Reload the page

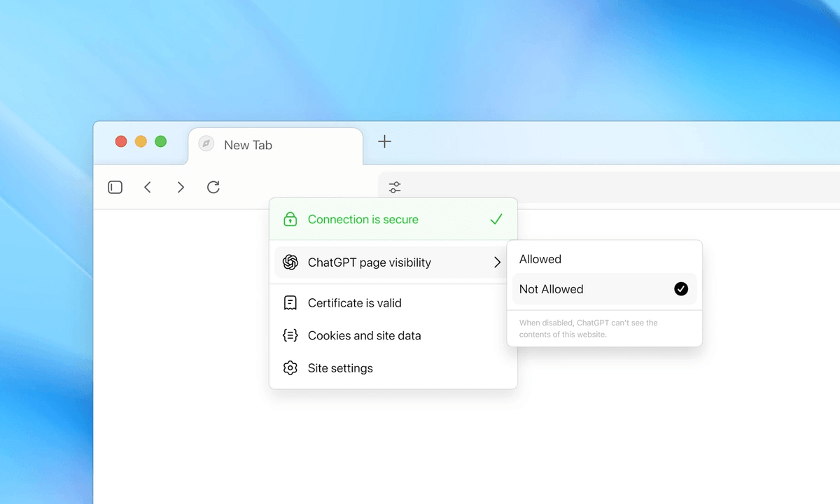213,187
